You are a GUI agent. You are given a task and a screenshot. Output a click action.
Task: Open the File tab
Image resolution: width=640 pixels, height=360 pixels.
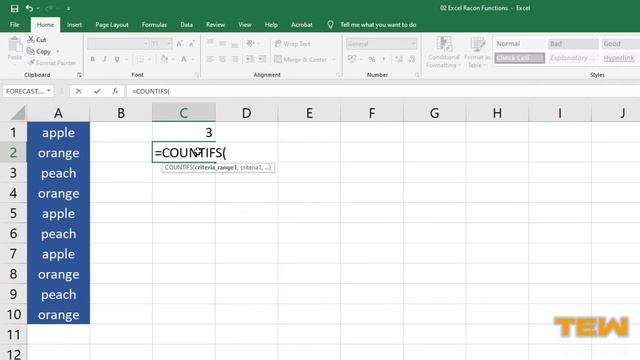[15, 24]
